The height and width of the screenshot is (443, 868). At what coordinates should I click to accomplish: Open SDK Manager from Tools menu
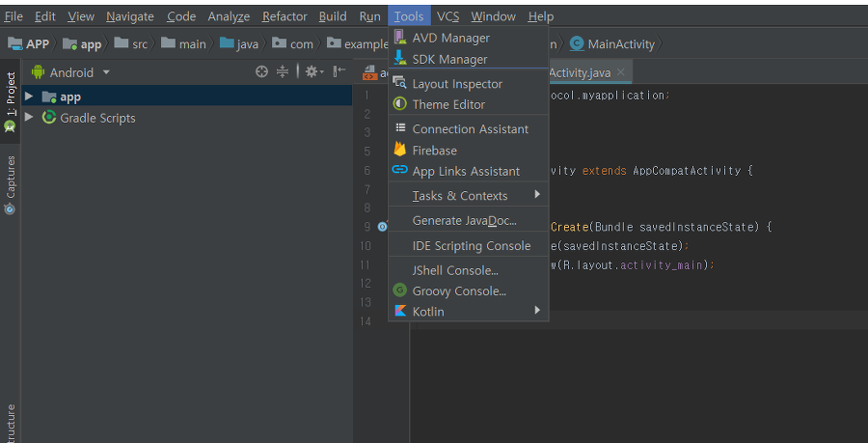click(x=469, y=59)
